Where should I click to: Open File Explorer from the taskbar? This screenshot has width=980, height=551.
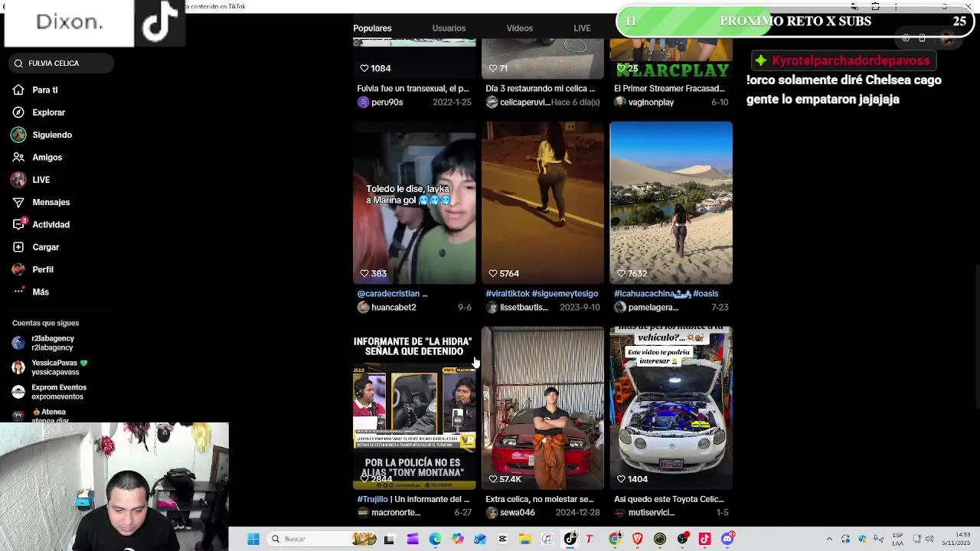click(x=525, y=539)
